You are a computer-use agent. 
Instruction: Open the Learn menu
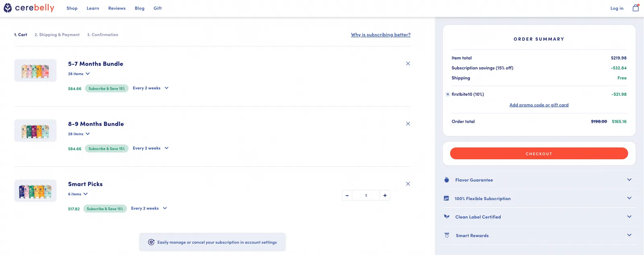93,8
